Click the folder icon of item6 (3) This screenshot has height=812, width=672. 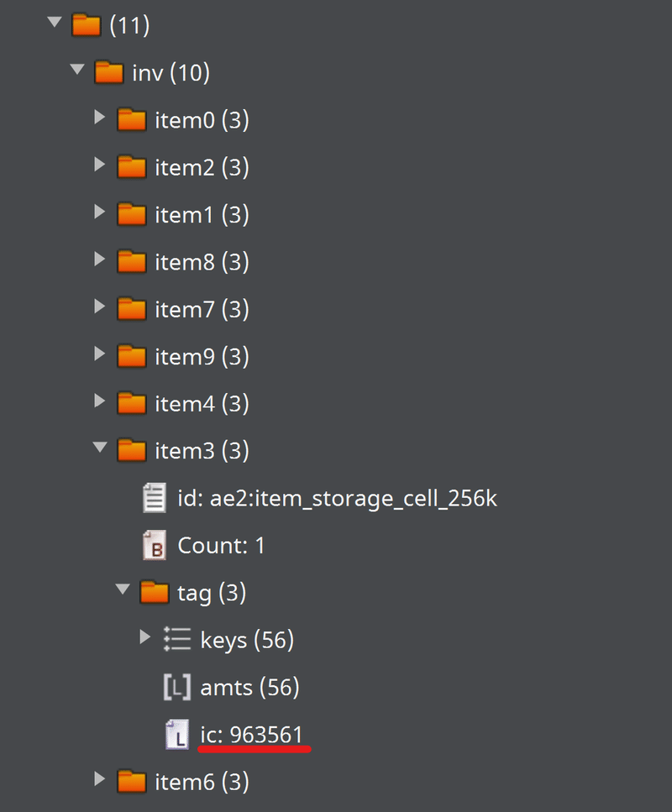(131, 781)
